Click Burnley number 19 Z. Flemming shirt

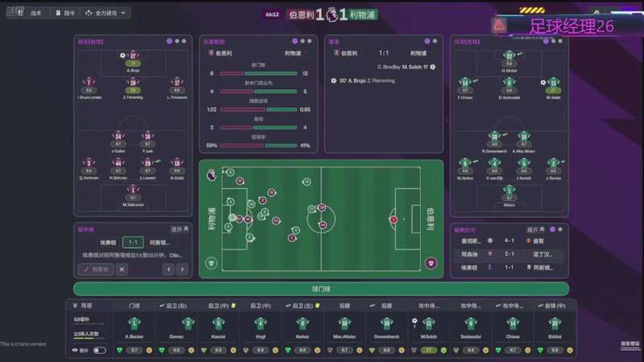[133, 82]
